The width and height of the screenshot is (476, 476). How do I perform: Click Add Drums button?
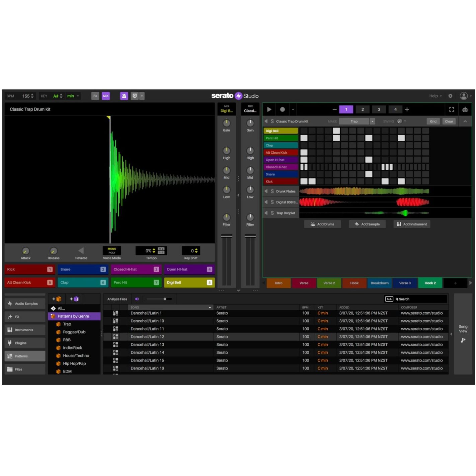[322, 224]
